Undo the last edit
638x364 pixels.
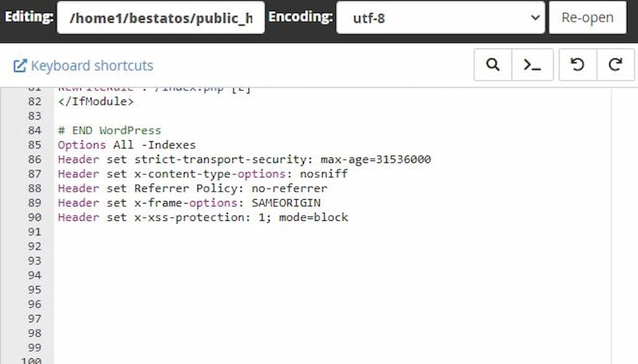578,65
